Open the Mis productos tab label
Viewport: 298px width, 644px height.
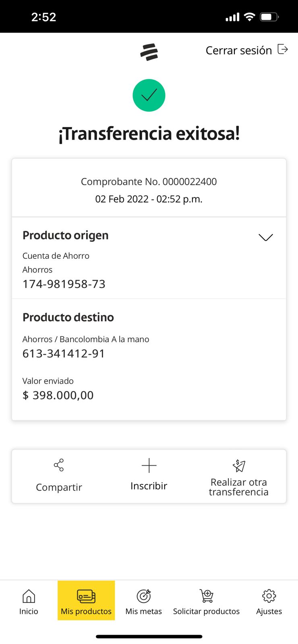pos(86,611)
